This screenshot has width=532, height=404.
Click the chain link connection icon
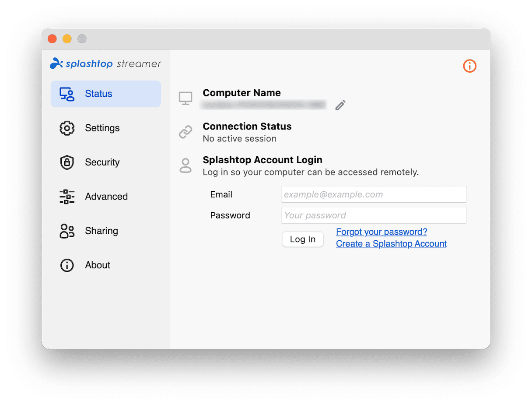[185, 132]
